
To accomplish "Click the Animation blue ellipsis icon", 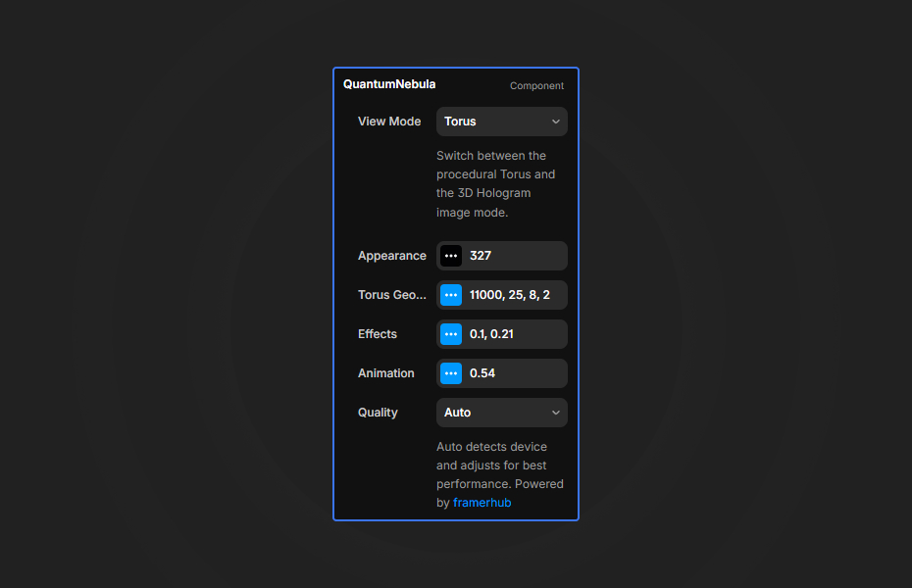I will click(x=450, y=373).
